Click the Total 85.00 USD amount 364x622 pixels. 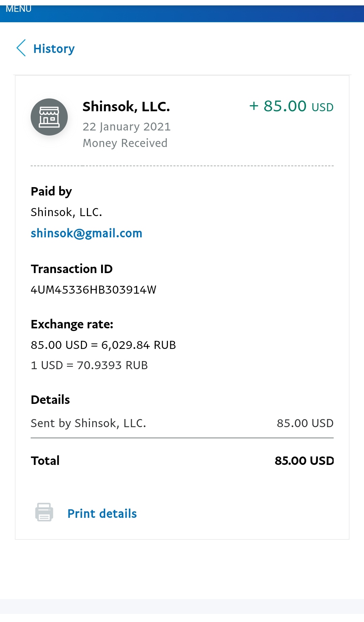click(x=304, y=461)
